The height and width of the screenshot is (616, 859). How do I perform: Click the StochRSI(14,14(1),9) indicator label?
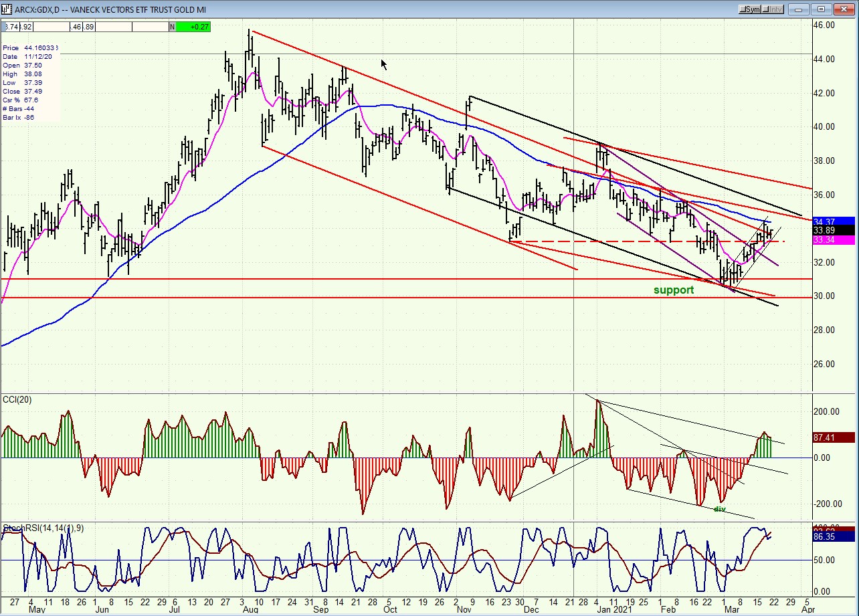42,528
